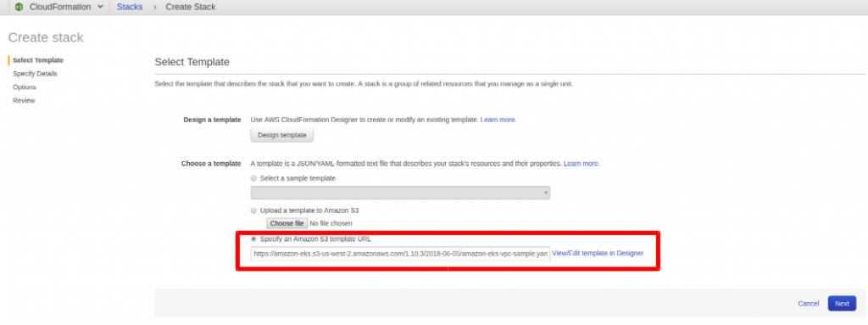Click the Choose file button

tap(287, 223)
